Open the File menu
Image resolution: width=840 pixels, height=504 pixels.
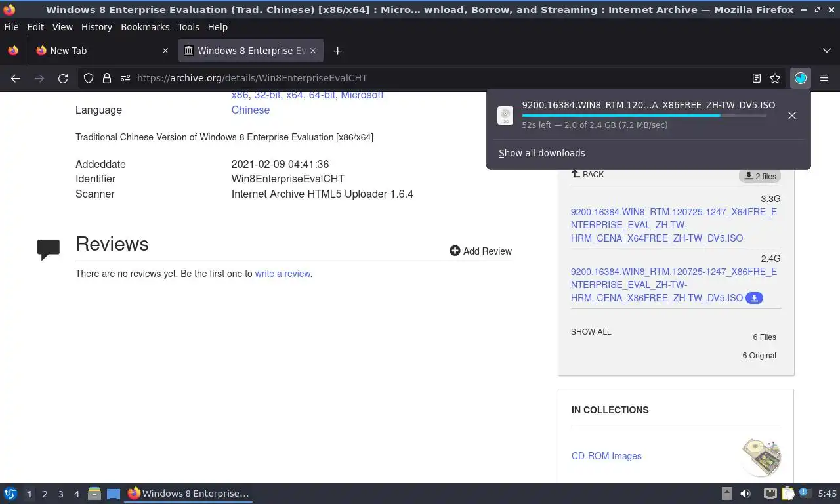coord(11,27)
